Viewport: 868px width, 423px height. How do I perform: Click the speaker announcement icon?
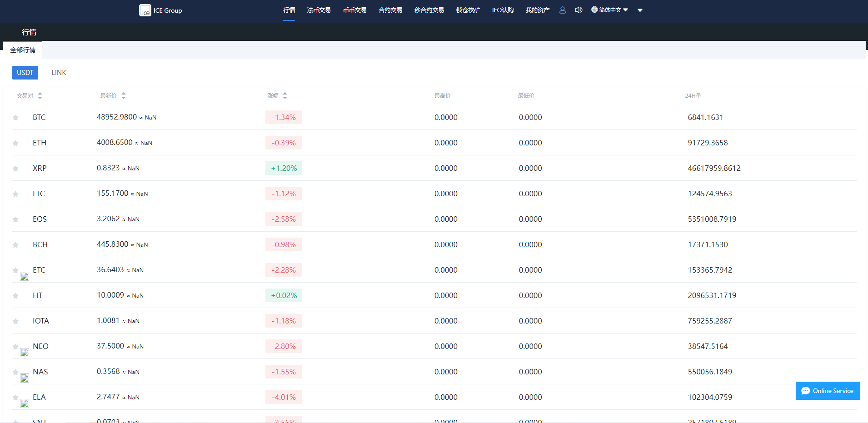point(579,10)
